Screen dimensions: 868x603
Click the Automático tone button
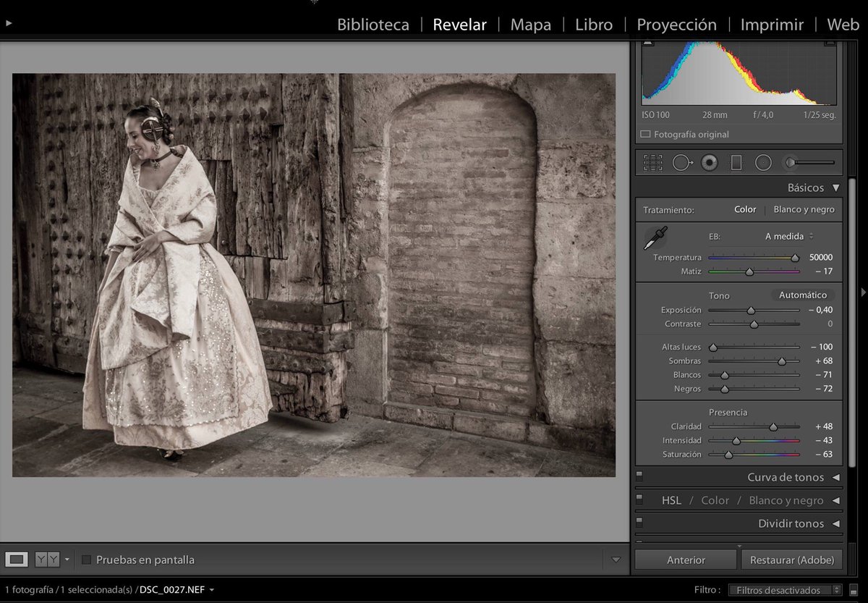802,295
